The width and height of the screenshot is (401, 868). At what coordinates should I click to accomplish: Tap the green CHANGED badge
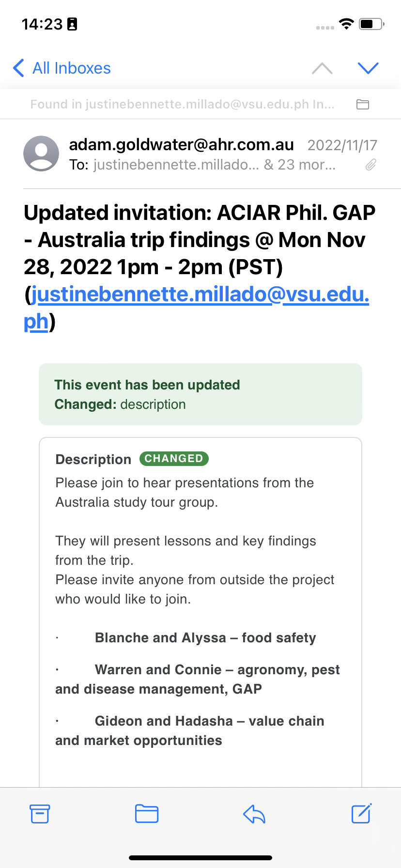[x=174, y=459]
